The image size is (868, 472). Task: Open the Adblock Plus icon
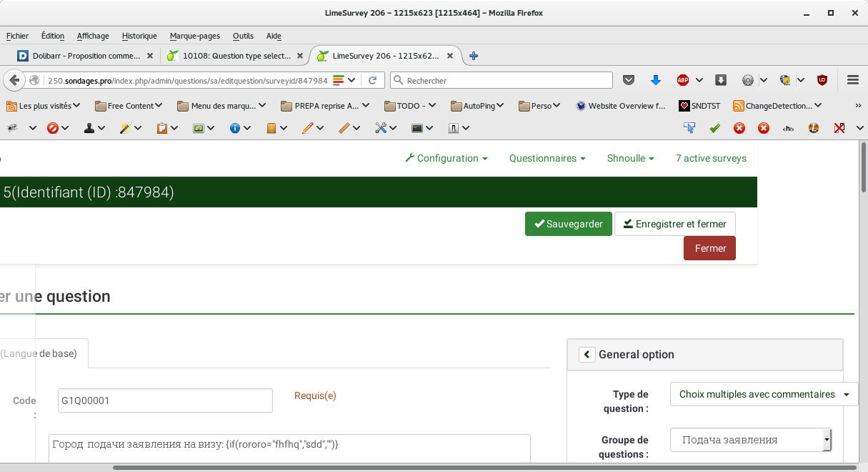point(683,80)
